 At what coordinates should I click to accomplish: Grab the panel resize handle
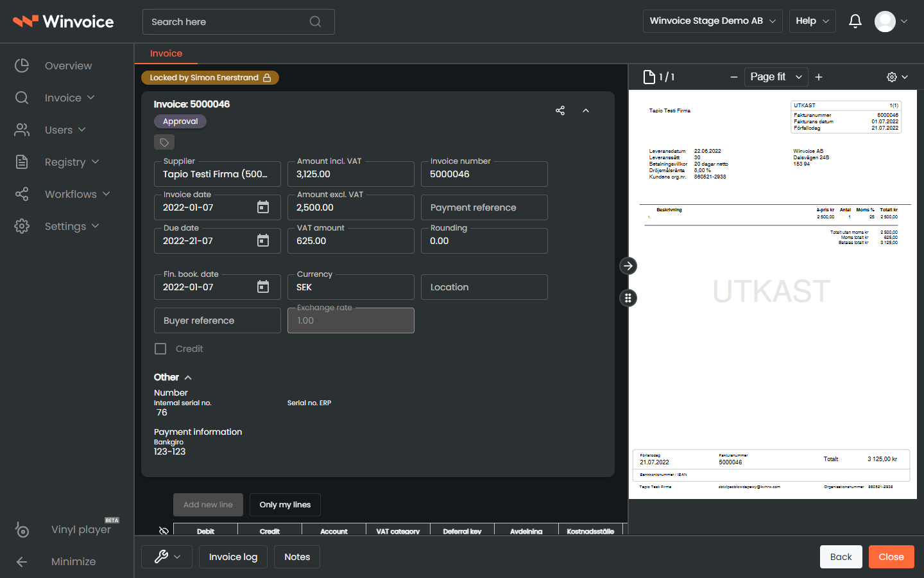point(628,298)
